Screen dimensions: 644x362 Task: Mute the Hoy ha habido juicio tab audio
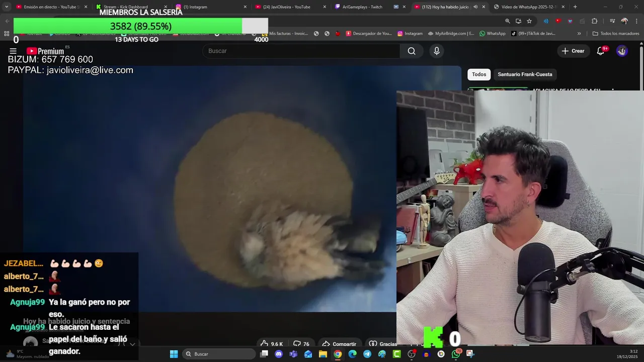tap(475, 7)
